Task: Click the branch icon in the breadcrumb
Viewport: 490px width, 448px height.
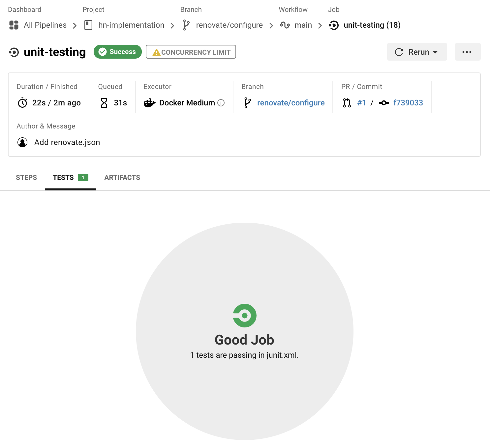Action: 186,25
